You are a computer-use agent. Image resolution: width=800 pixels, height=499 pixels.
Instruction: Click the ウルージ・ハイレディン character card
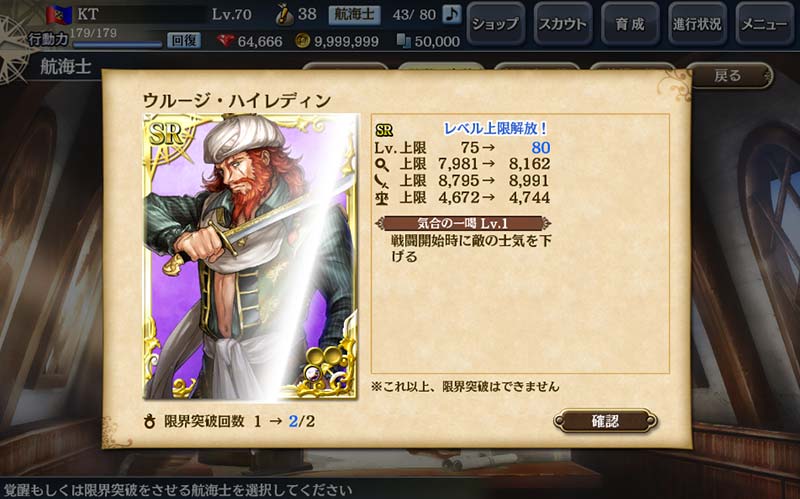(251, 256)
